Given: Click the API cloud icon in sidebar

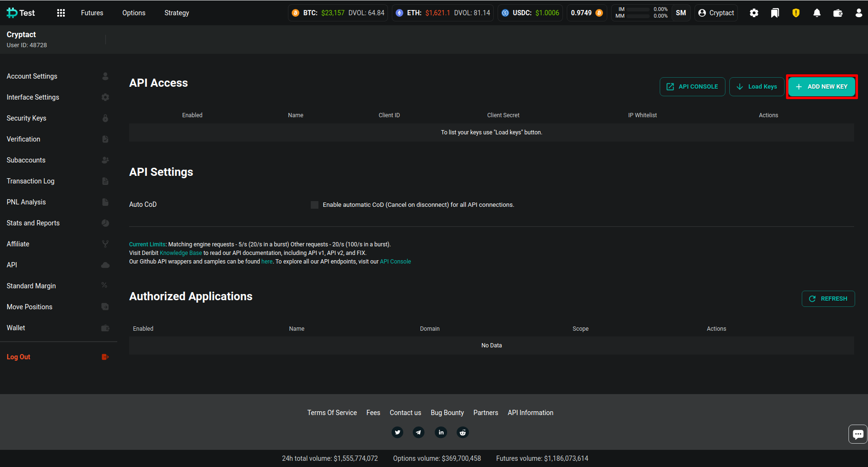Looking at the screenshot, I should (x=105, y=265).
